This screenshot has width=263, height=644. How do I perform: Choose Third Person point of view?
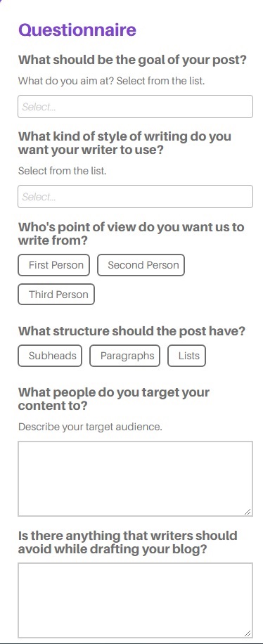click(x=56, y=295)
